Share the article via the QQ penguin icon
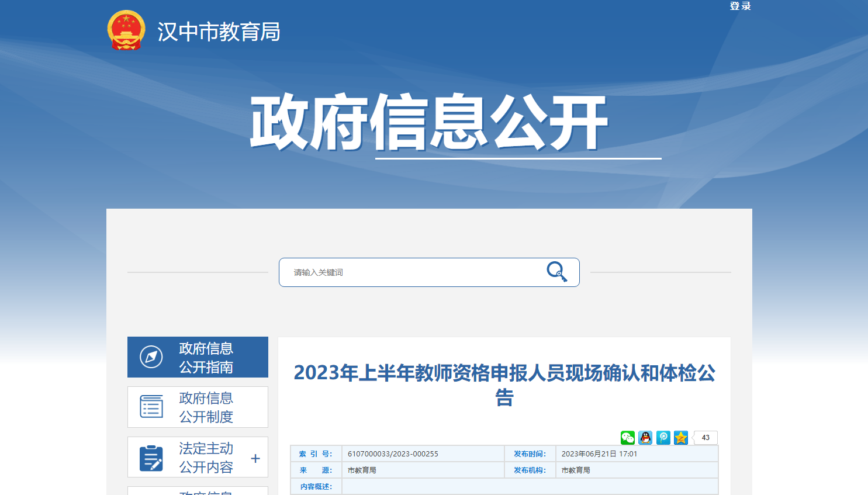 [x=645, y=438]
